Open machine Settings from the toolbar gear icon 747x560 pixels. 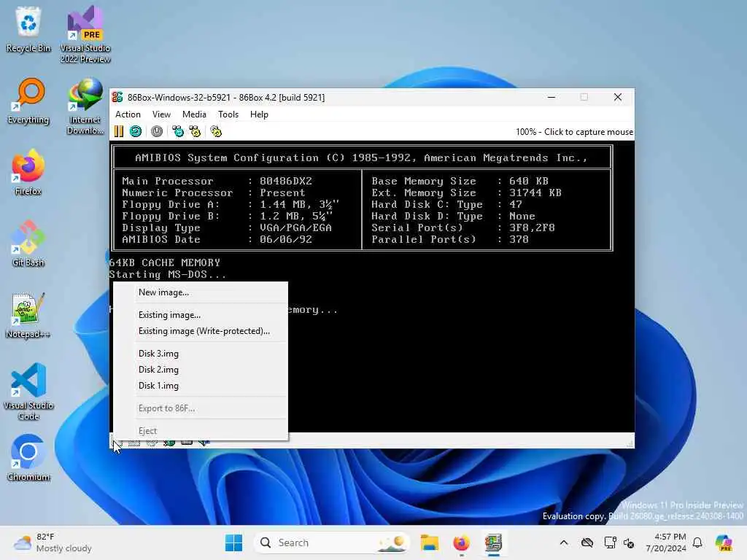click(216, 131)
